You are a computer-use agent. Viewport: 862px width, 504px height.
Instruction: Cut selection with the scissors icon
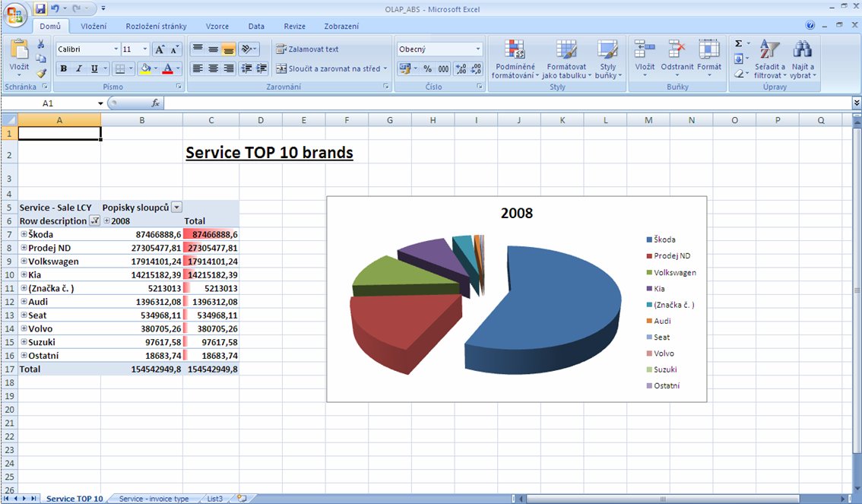point(41,44)
